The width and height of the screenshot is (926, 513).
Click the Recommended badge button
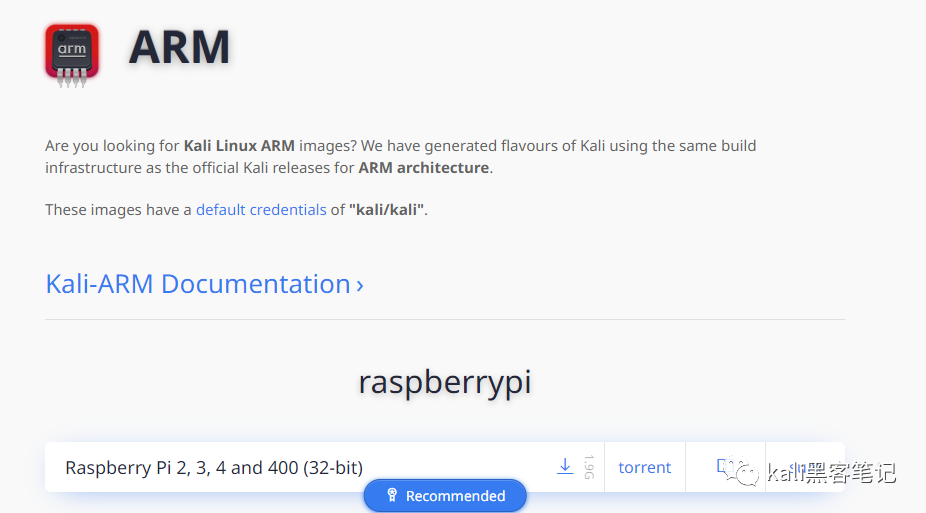(445, 496)
